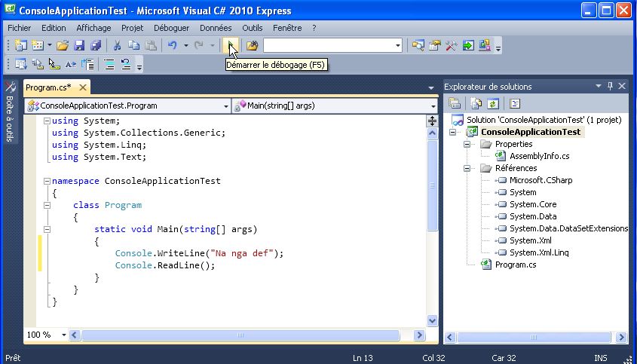Collapse the class Program outline block
Screen dimensions: 637x364
[x=47, y=205]
